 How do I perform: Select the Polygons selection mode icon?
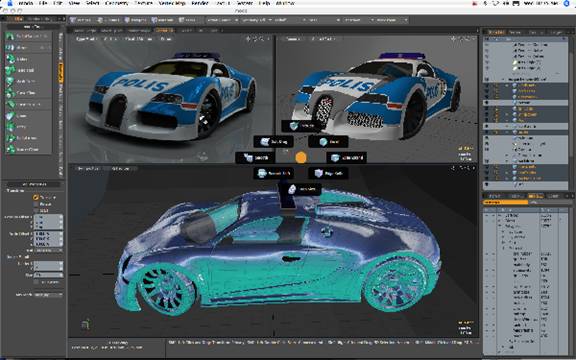(127, 20)
